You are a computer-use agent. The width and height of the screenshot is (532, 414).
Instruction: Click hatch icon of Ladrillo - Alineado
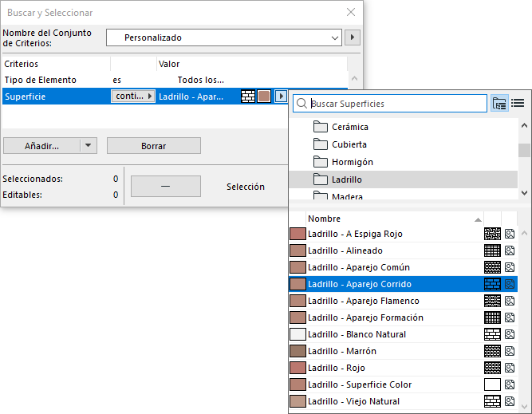[x=492, y=250]
